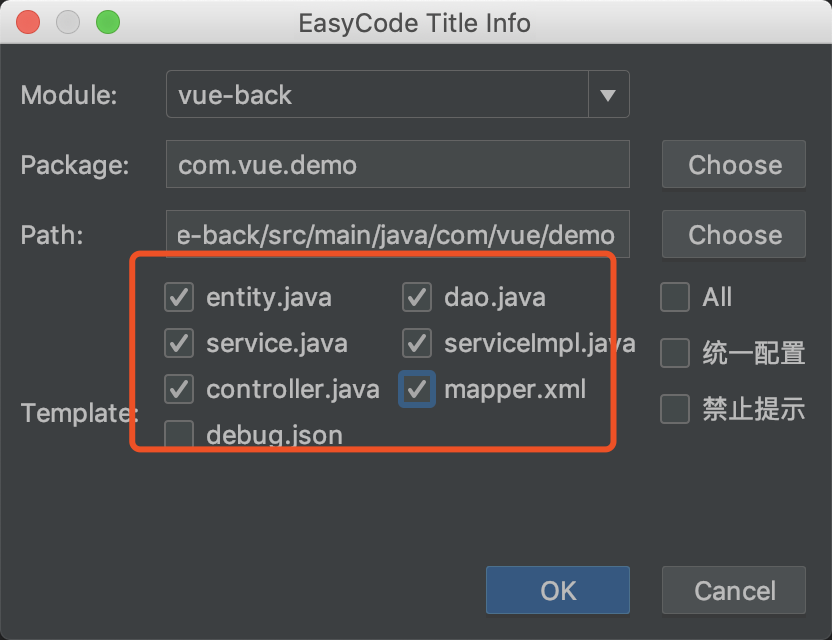Image resolution: width=832 pixels, height=640 pixels.
Task: Click the Path input field
Action: point(398,235)
